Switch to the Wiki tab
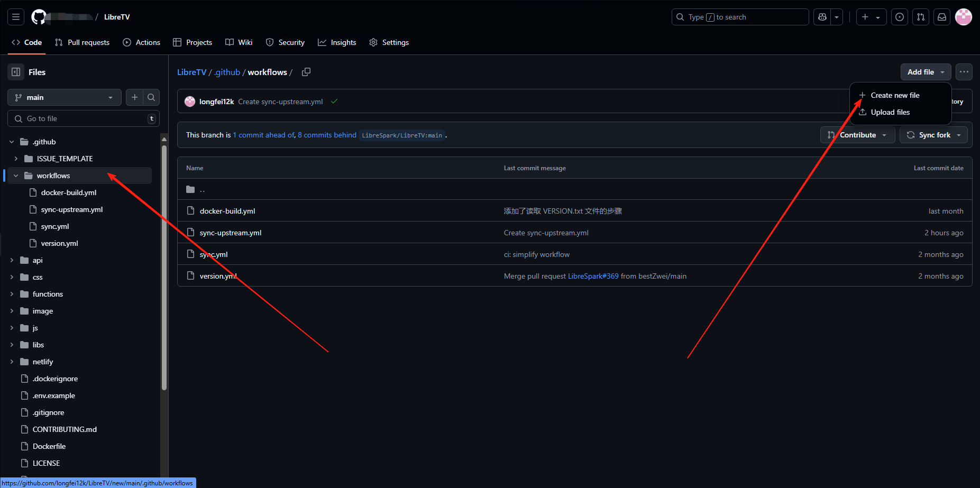Image resolution: width=980 pixels, height=488 pixels. [239, 42]
